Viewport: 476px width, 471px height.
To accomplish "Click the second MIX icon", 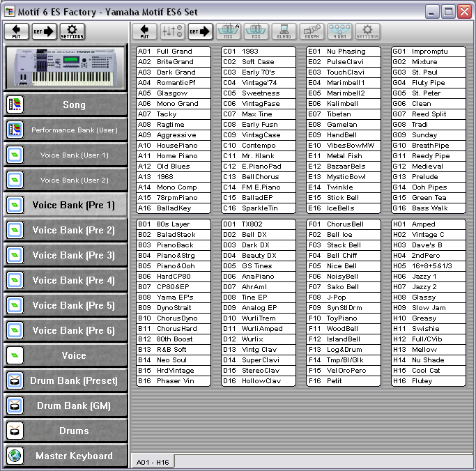I will (256, 31).
